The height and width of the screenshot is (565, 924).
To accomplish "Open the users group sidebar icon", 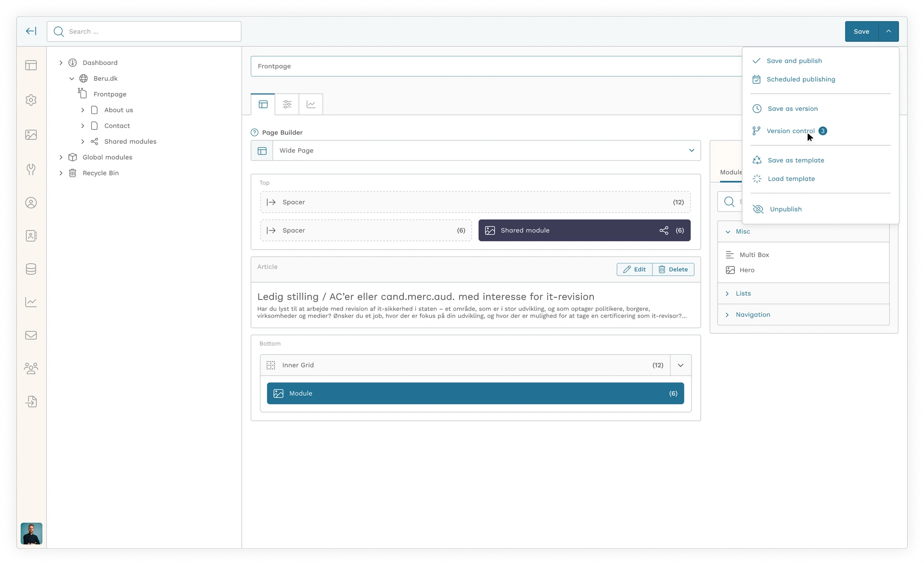I will point(31,368).
